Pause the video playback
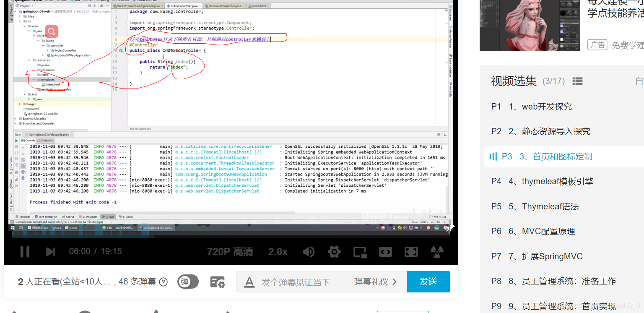This screenshot has height=313, width=644. click(25, 251)
